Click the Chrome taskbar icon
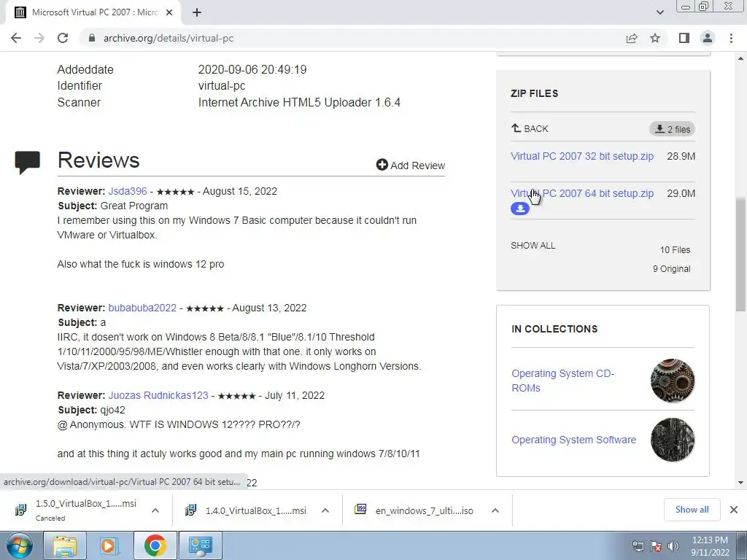Screen dimensions: 747x560 point(155,545)
